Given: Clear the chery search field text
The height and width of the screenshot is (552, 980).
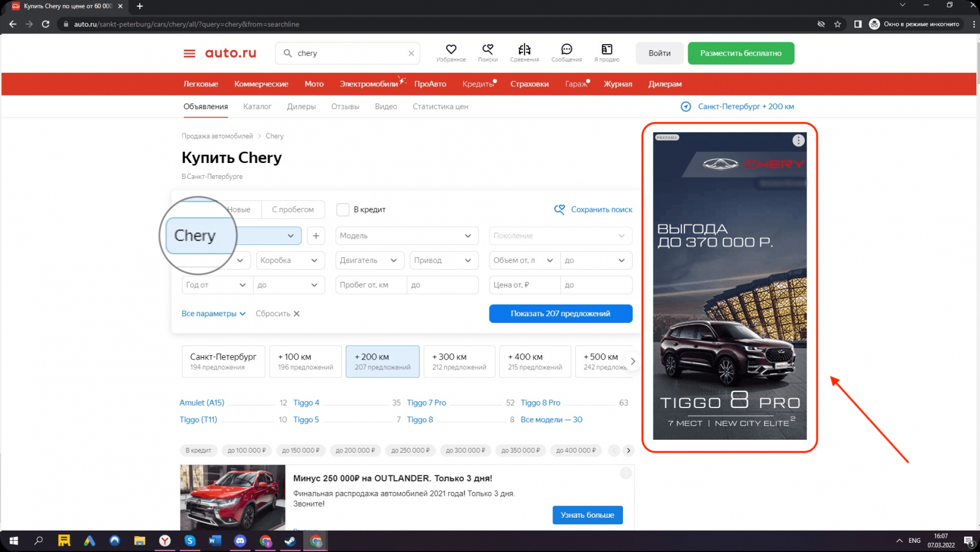Looking at the screenshot, I should tap(411, 53).
